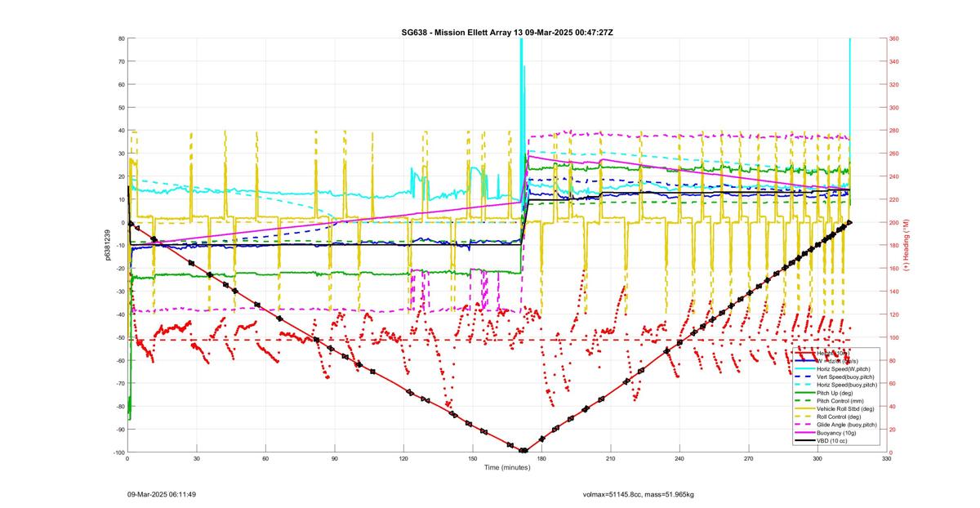Select 'Vert Speed(buoy,pitch)' legend entry

point(845,377)
